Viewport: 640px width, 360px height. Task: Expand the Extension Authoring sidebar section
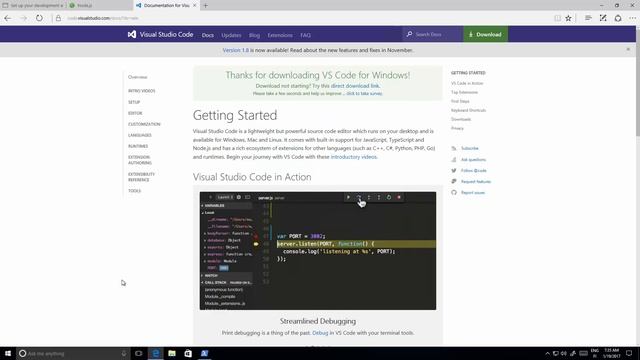(x=140, y=160)
